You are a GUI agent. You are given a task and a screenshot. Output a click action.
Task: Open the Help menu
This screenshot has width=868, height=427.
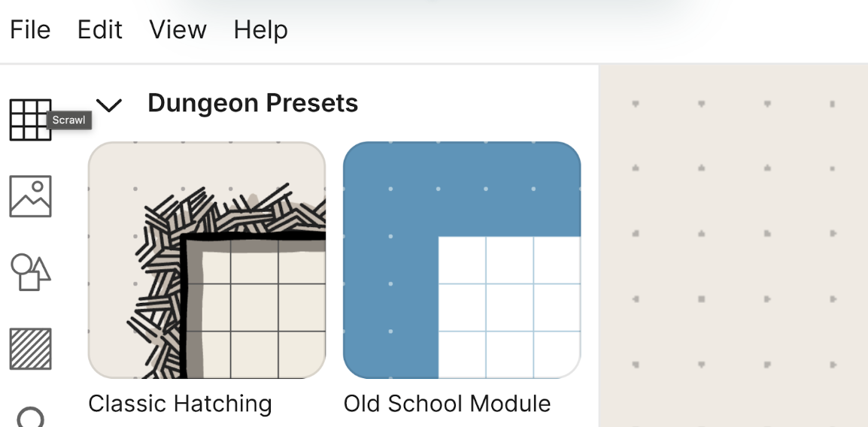click(x=260, y=30)
